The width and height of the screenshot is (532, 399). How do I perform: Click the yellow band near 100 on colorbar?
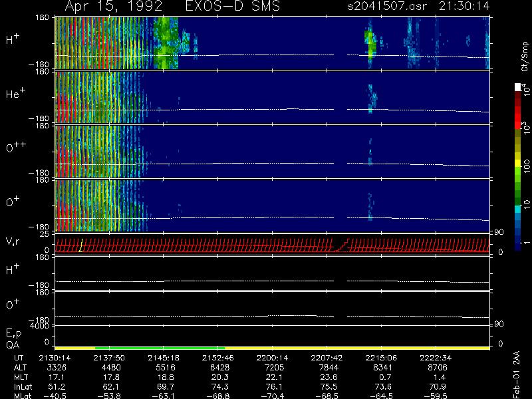[518, 164]
